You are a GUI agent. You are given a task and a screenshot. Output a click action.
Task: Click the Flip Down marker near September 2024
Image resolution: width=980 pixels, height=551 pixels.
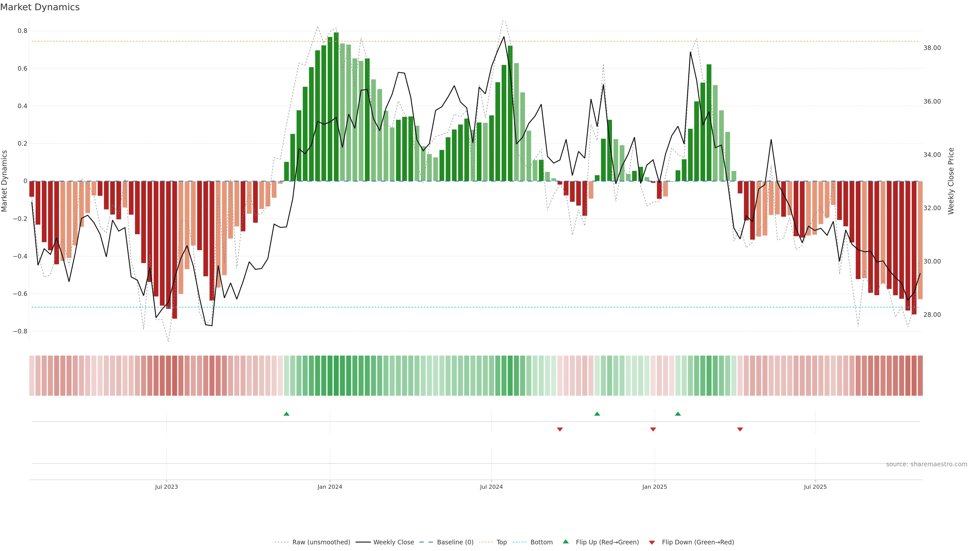(x=560, y=429)
